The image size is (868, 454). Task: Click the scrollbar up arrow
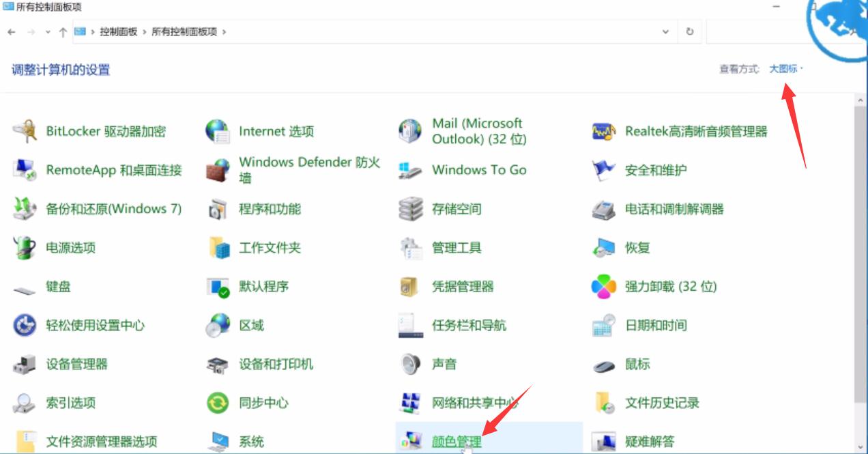[x=861, y=101]
